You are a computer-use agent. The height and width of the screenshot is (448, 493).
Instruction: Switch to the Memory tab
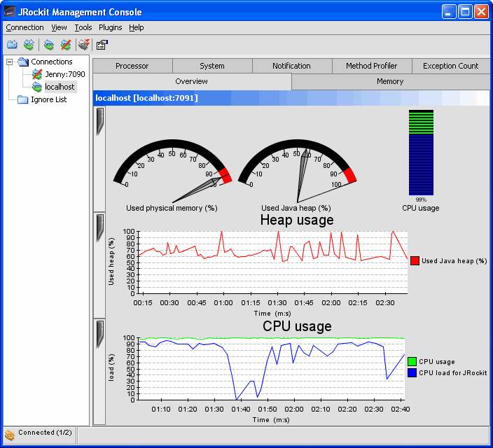(390, 81)
